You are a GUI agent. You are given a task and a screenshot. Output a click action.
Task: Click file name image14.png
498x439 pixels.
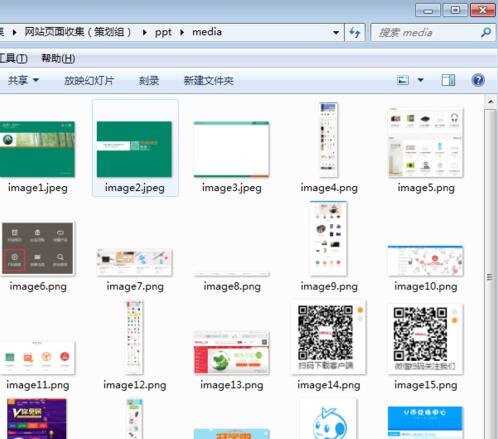coord(329,385)
